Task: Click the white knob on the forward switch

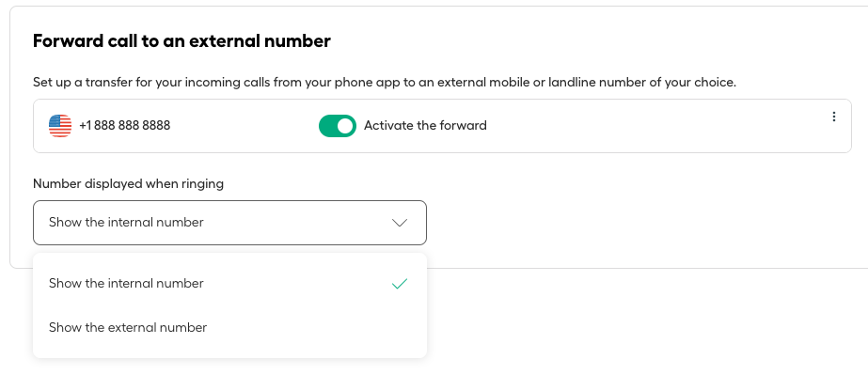Action: [345, 126]
